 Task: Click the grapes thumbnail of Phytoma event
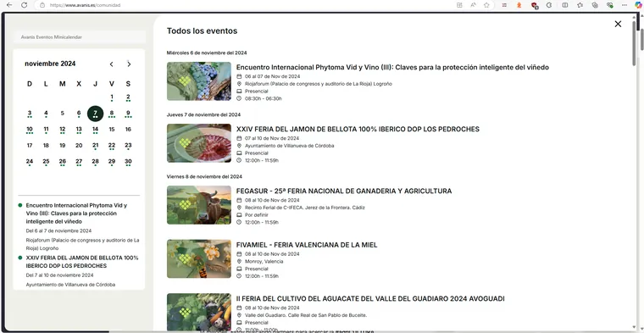(x=199, y=81)
